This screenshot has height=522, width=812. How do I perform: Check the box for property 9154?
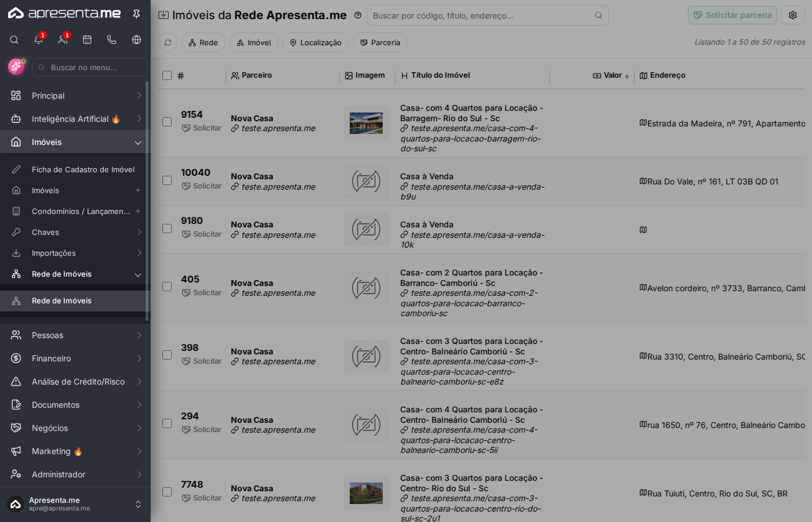pyautogui.click(x=167, y=122)
